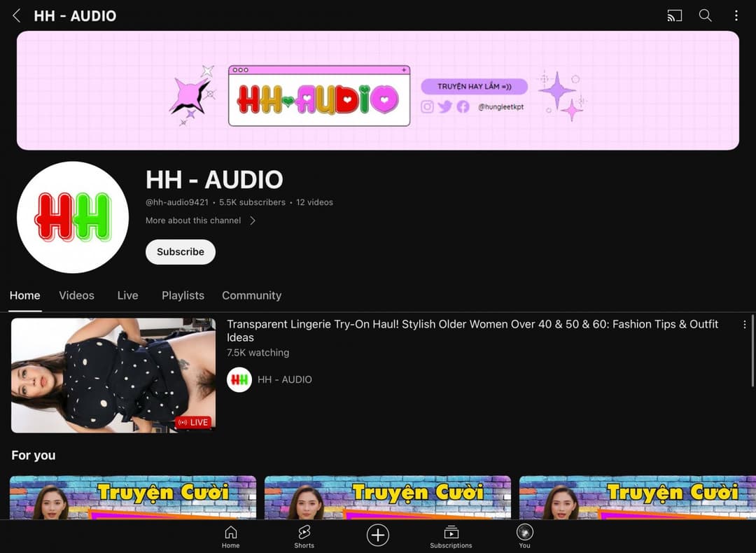This screenshot has width=756, height=553.
Task: Open the Playlists tab
Action: pyautogui.click(x=183, y=295)
